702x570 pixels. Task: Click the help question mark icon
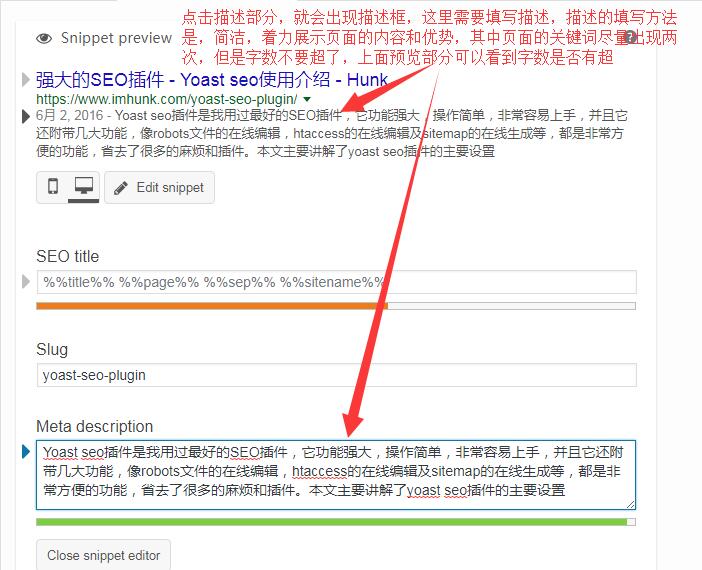pos(630,37)
